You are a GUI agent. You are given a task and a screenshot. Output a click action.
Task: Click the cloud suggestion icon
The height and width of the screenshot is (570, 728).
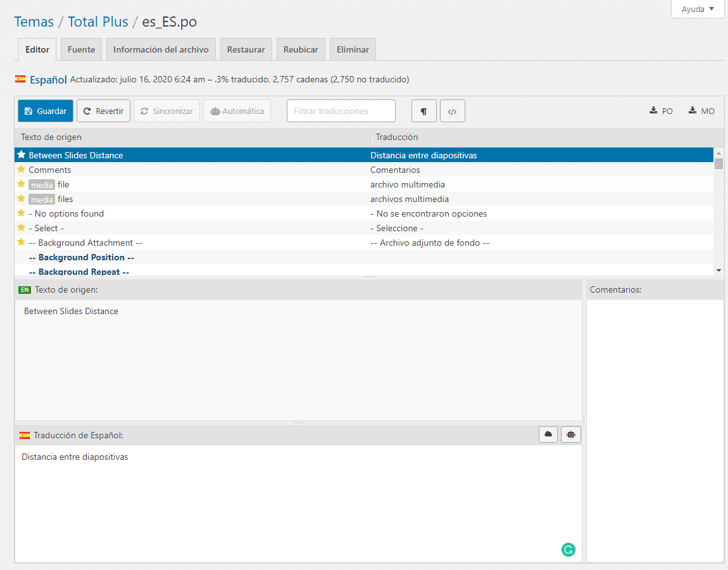coord(548,434)
